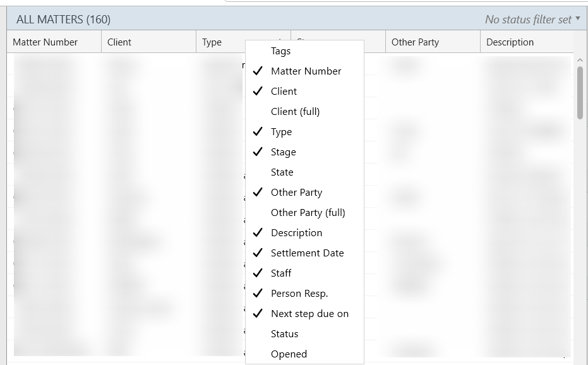The width and height of the screenshot is (588, 365).
Task: Enable the State column
Action: point(282,172)
